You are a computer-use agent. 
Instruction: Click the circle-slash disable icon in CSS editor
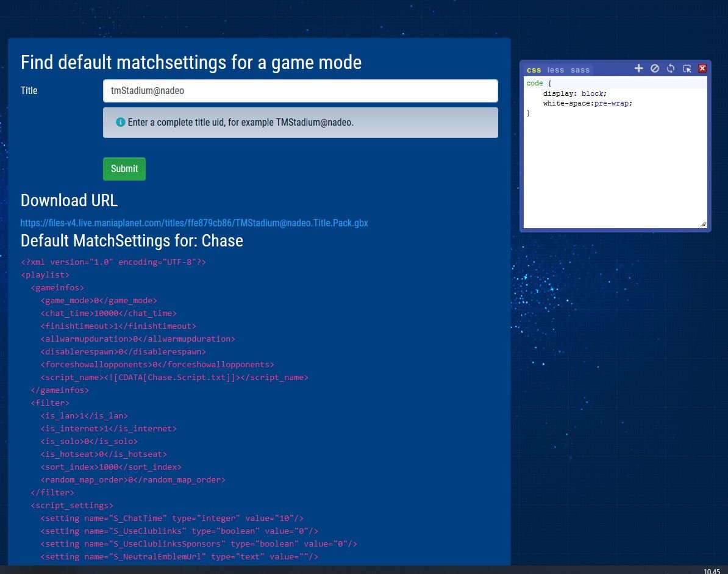[x=655, y=69]
